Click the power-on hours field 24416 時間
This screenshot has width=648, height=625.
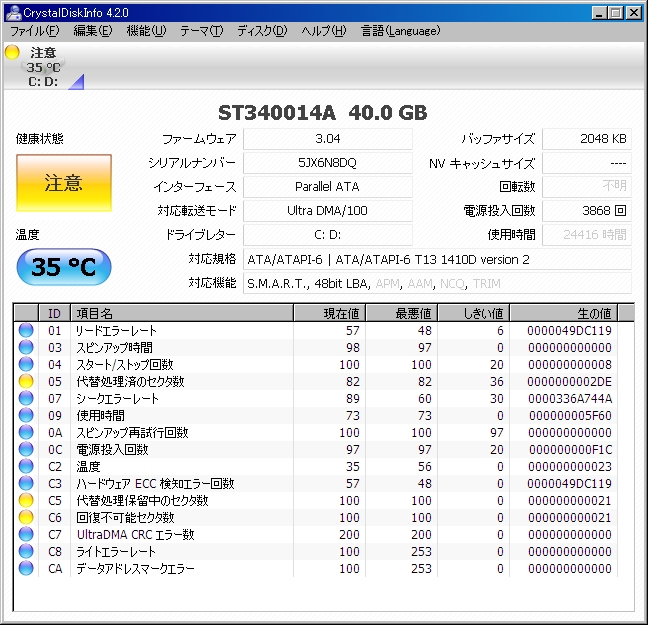587,235
